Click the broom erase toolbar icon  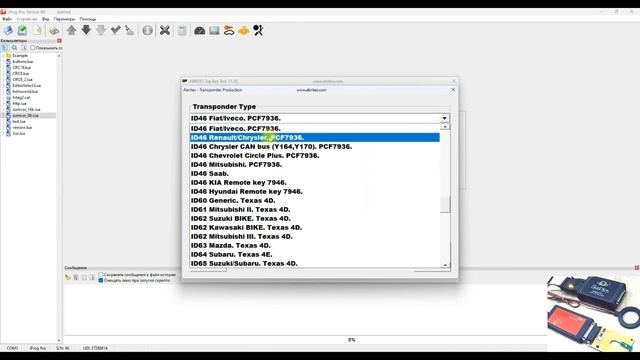[x=130, y=30]
